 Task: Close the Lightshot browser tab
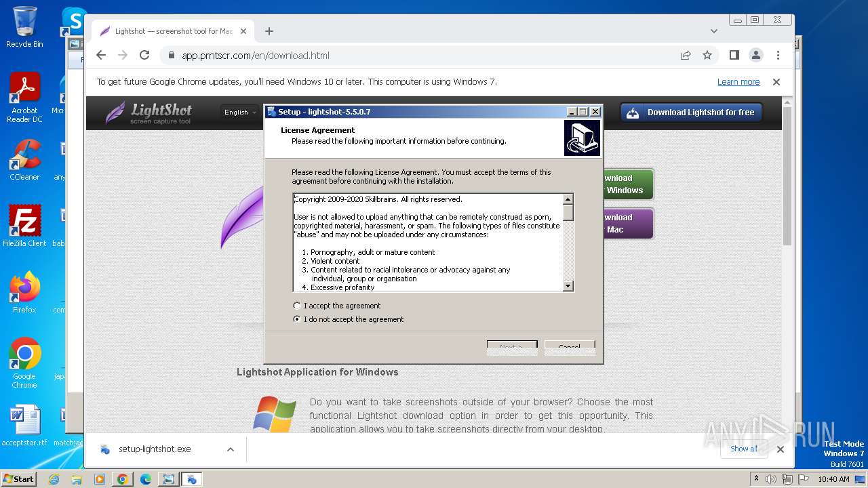click(243, 31)
